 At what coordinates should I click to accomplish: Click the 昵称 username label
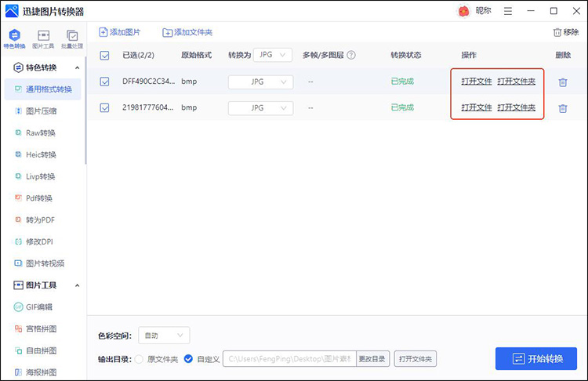click(483, 11)
